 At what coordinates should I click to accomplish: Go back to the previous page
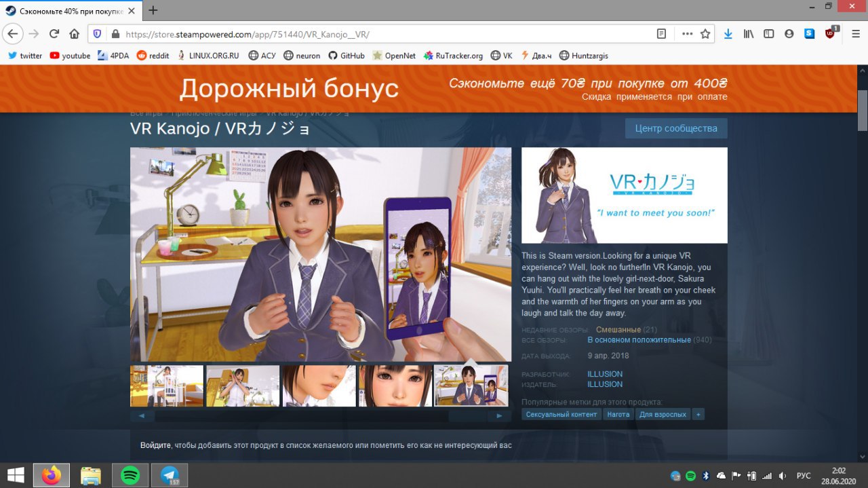(x=12, y=34)
